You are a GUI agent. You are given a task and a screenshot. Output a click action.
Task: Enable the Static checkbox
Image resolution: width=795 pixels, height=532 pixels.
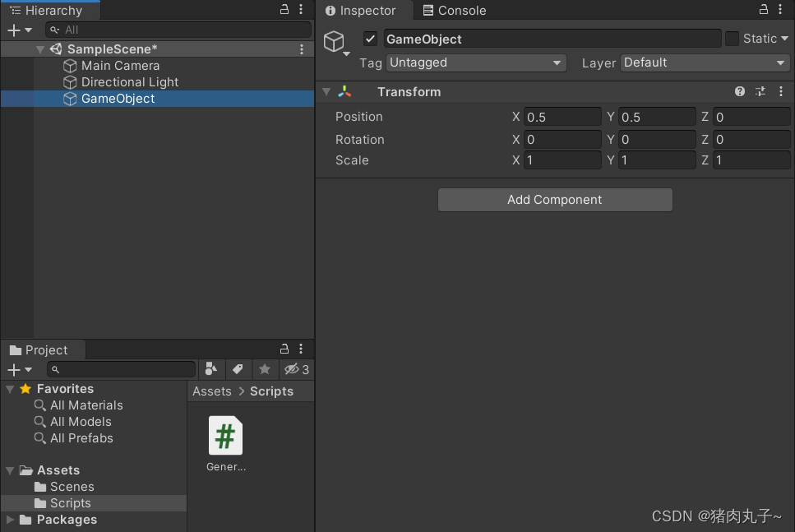tap(731, 38)
